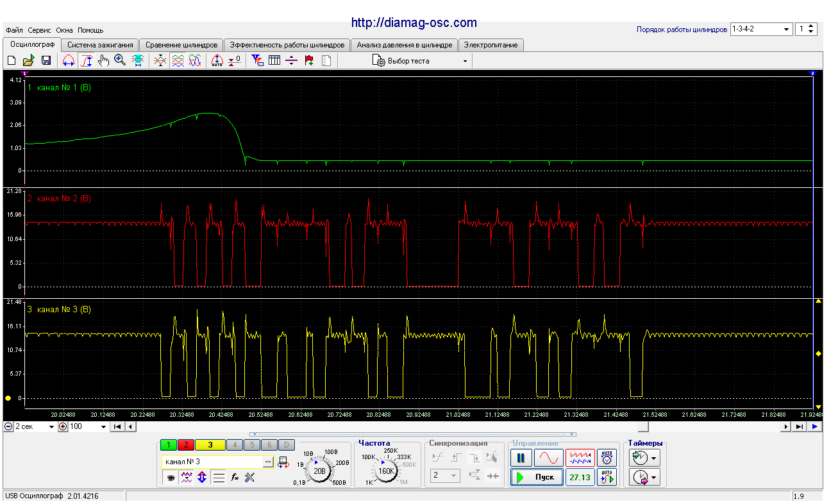Switch to the 'Электропитание' tab
The image size is (831, 504).
[492, 45]
